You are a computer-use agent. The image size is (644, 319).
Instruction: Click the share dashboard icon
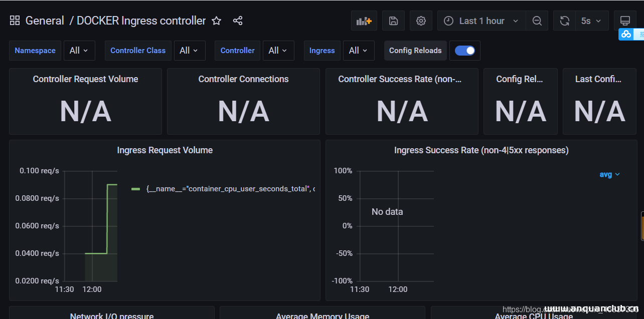pyautogui.click(x=238, y=21)
